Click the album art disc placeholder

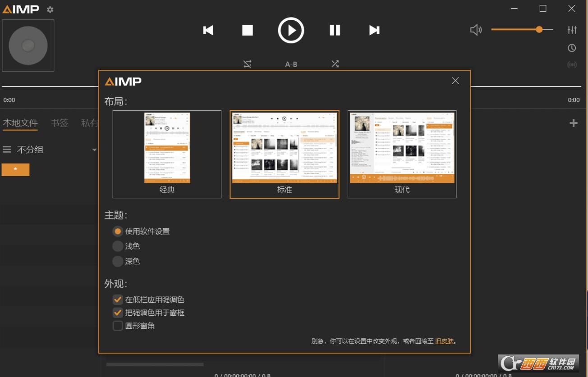[28, 45]
